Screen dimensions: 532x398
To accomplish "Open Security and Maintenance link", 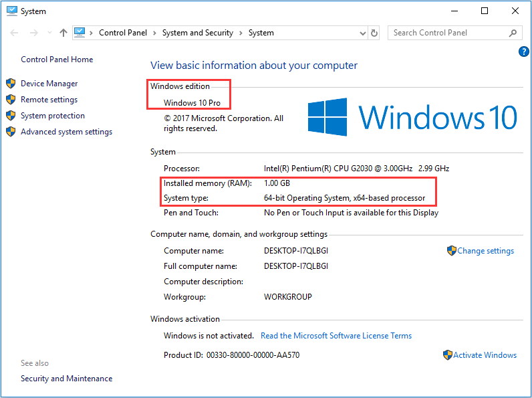I will tap(67, 379).
